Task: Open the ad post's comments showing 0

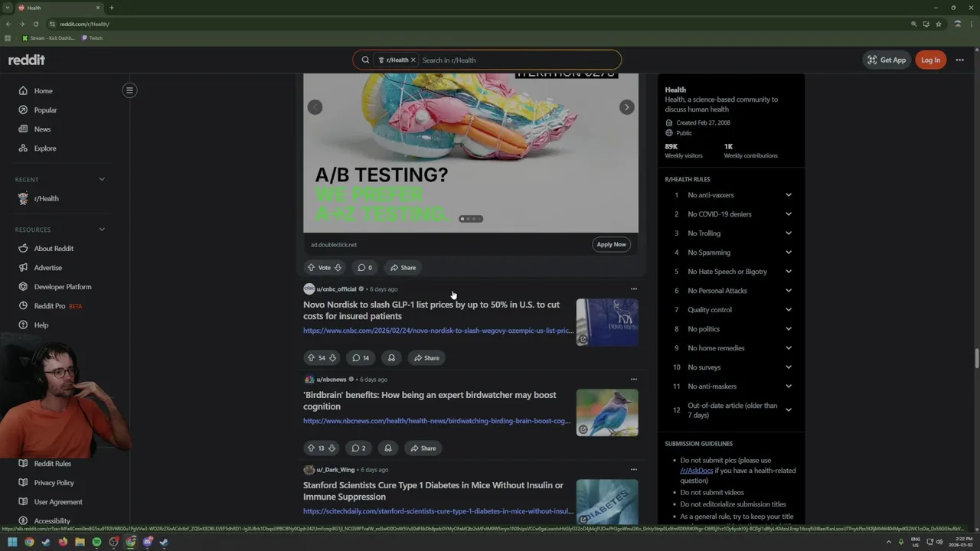Action: pyautogui.click(x=365, y=268)
